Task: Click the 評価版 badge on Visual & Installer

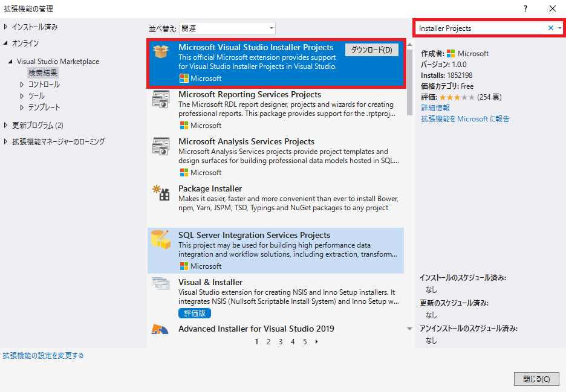Action: pyautogui.click(x=195, y=313)
